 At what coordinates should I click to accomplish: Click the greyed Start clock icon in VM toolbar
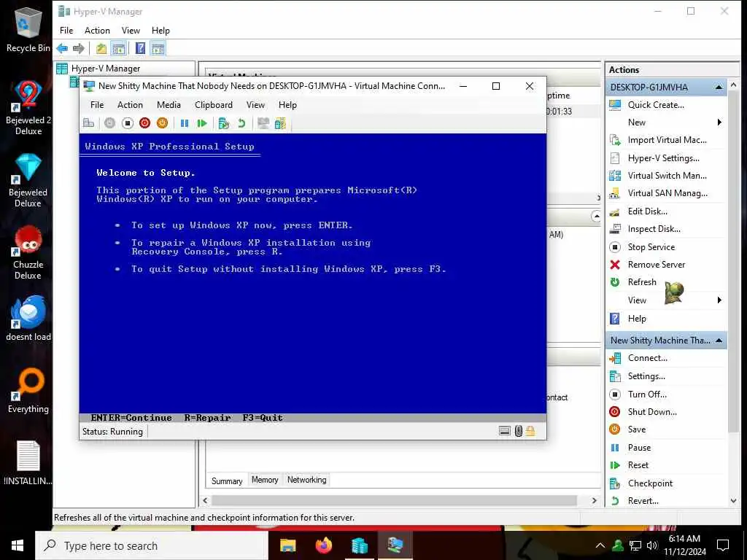click(x=109, y=123)
